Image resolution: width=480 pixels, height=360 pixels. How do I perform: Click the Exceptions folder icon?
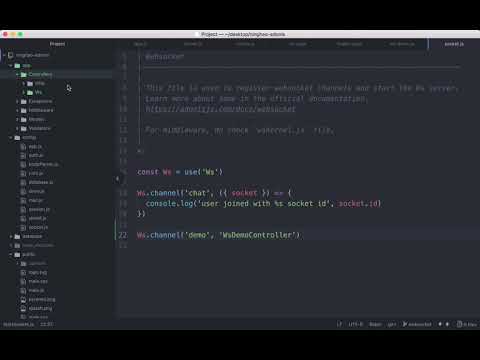click(x=24, y=101)
